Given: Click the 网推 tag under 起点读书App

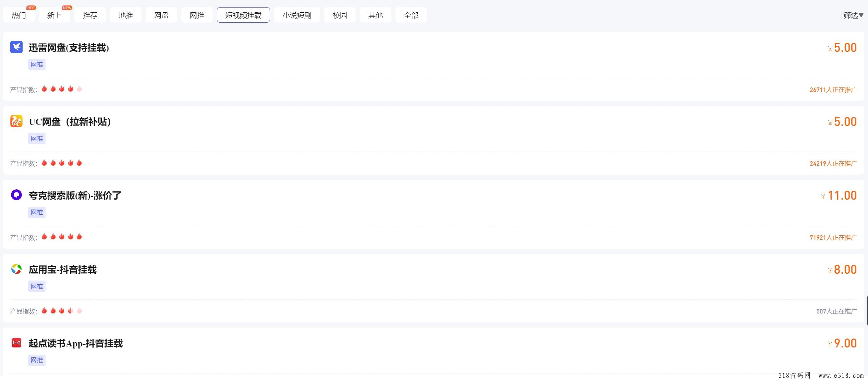Looking at the screenshot, I should point(37,360).
